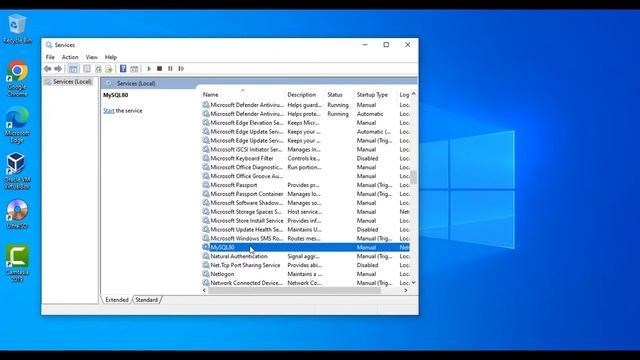Screen dimensions: 640x360
Task: Select the Microsoft Store Install Service row
Action: click(x=305, y=221)
